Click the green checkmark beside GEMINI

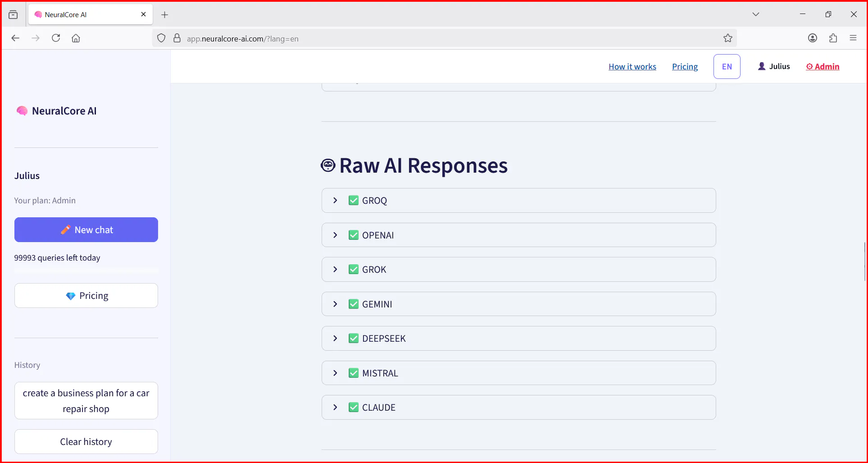click(x=354, y=304)
